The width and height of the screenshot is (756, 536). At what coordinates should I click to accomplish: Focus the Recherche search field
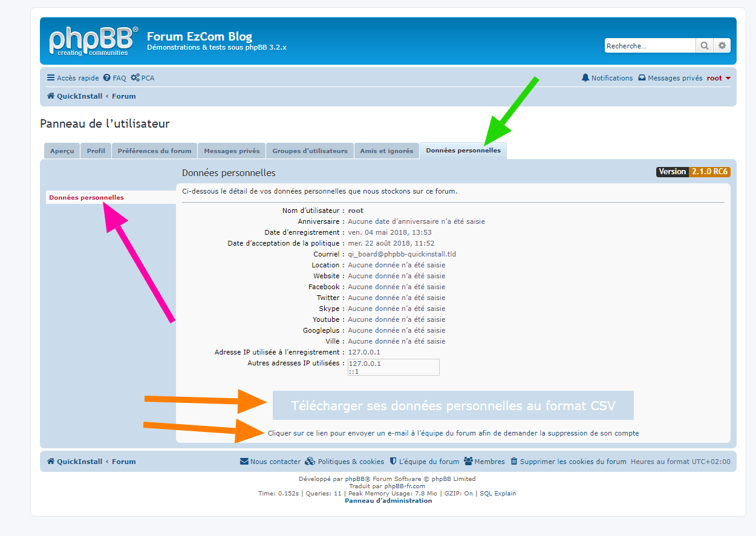[x=650, y=46]
